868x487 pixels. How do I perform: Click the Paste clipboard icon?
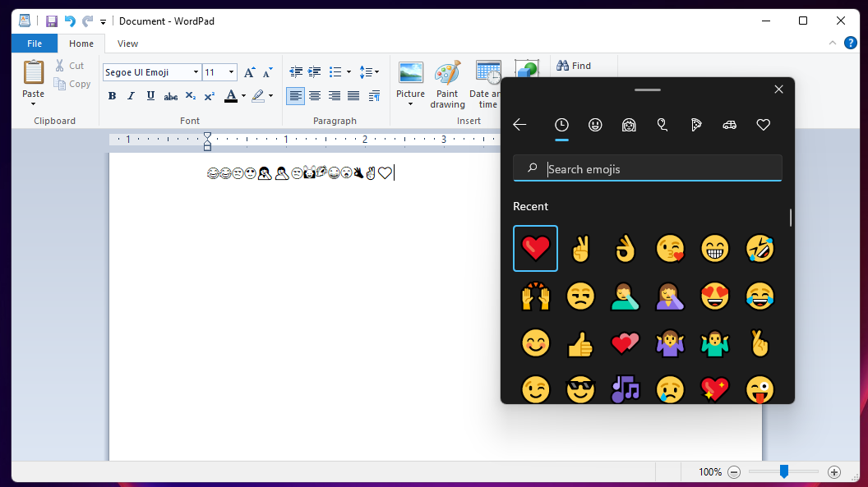33,74
